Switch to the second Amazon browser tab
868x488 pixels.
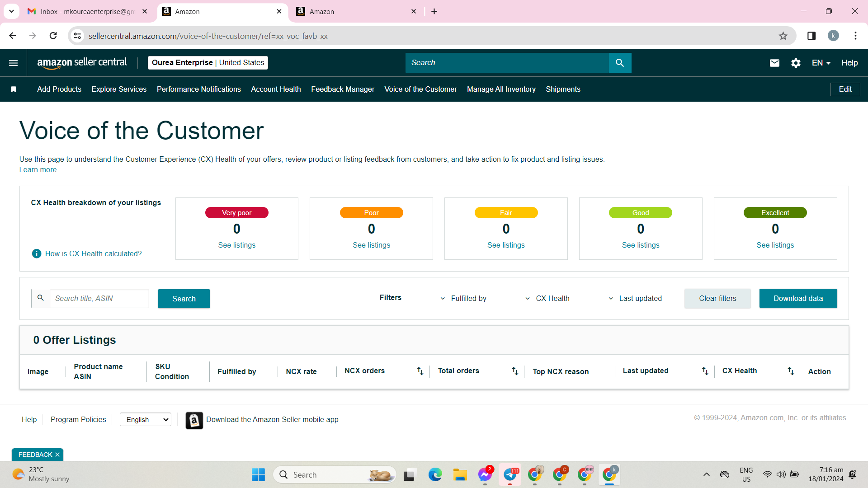pos(356,12)
